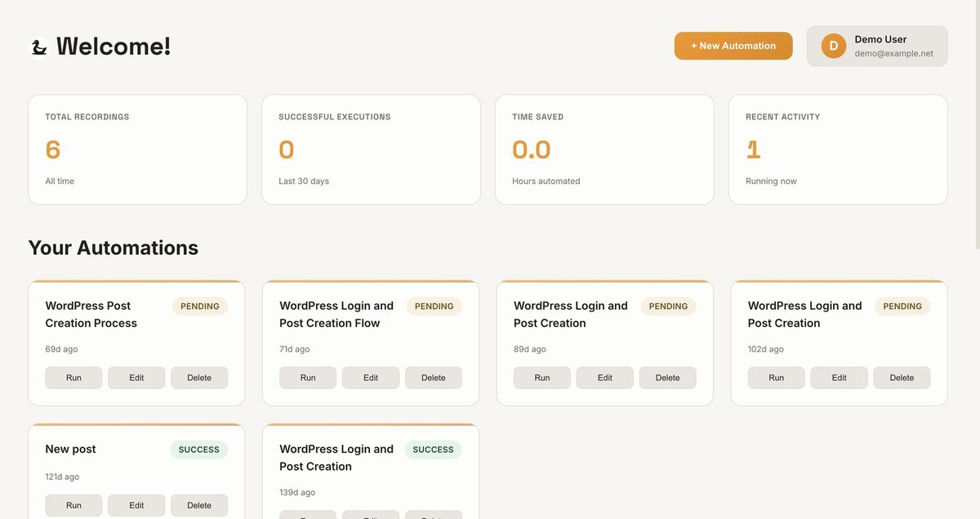Image resolution: width=980 pixels, height=519 pixels.
Task: Click the SUCCESSFUL EXECUTIONS label
Action: pos(335,117)
